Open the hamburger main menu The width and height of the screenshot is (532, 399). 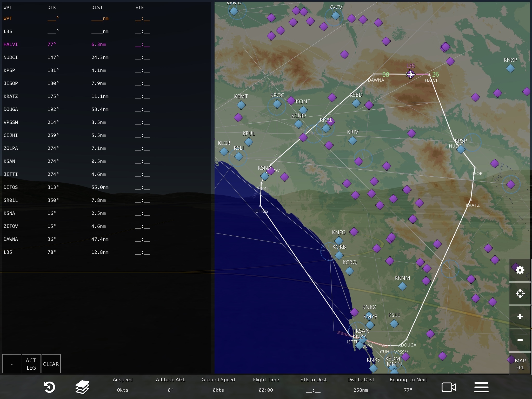481,387
